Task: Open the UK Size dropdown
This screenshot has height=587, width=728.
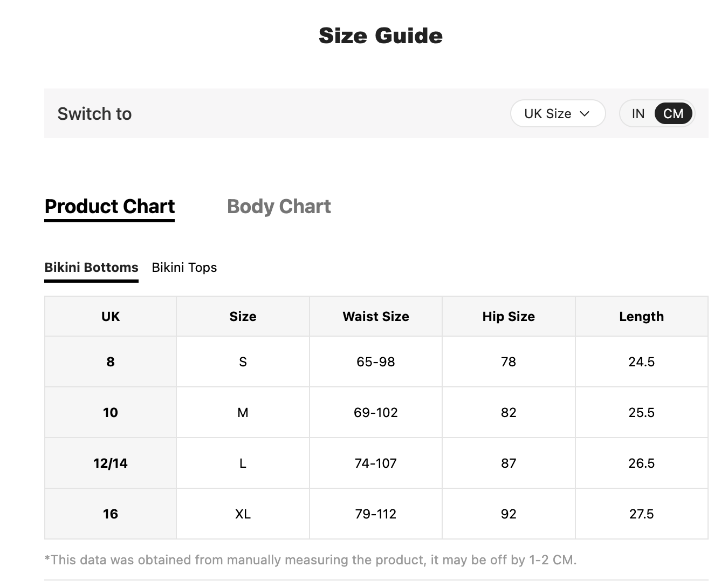Action: click(x=558, y=113)
